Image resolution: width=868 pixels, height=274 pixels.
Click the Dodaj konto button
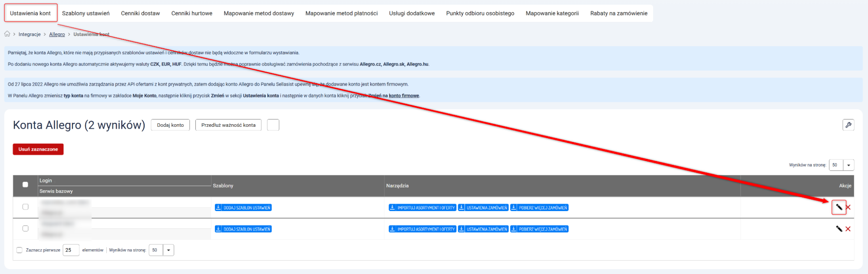click(170, 125)
